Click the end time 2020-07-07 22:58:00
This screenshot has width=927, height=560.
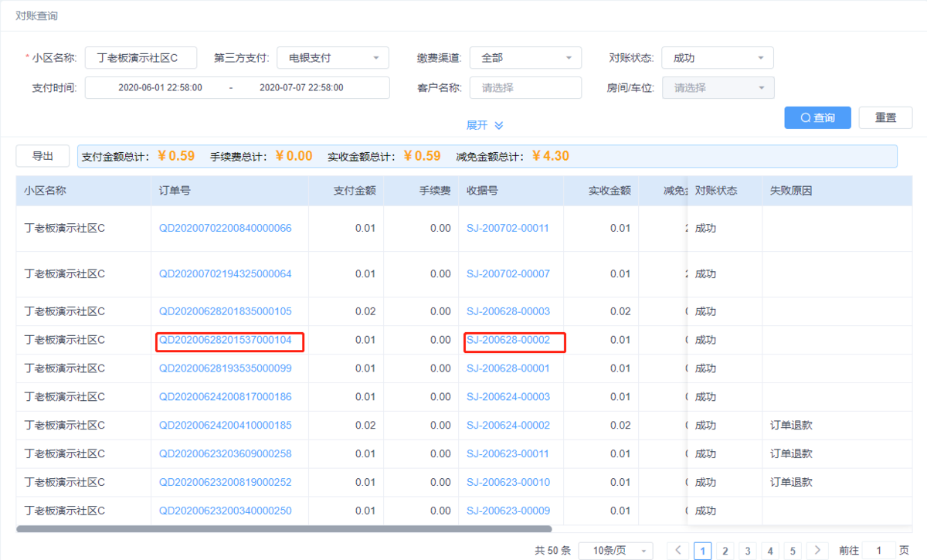pyautogui.click(x=301, y=88)
